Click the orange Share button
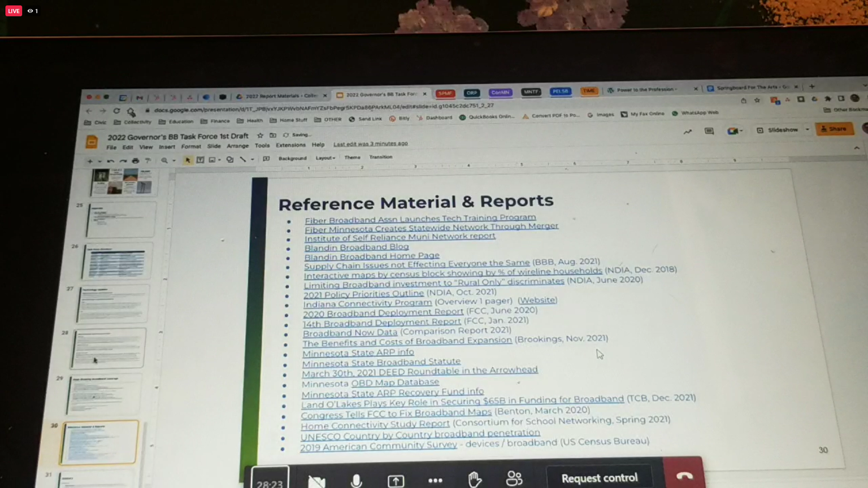The height and width of the screenshot is (488, 868). pos(834,129)
